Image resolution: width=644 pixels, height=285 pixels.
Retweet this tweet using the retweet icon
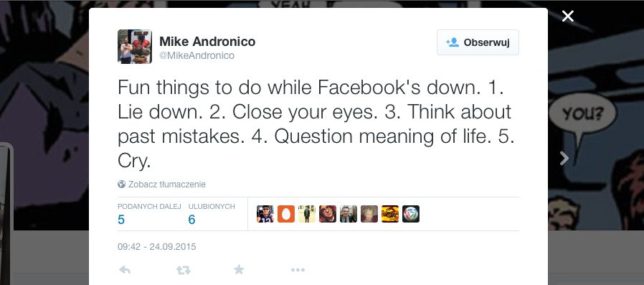point(183,270)
